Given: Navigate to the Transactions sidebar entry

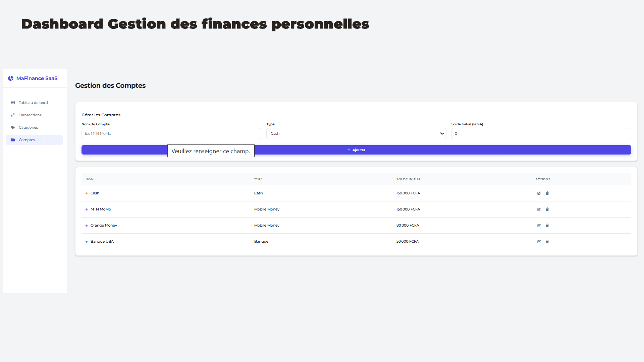Looking at the screenshot, I should (30, 115).
